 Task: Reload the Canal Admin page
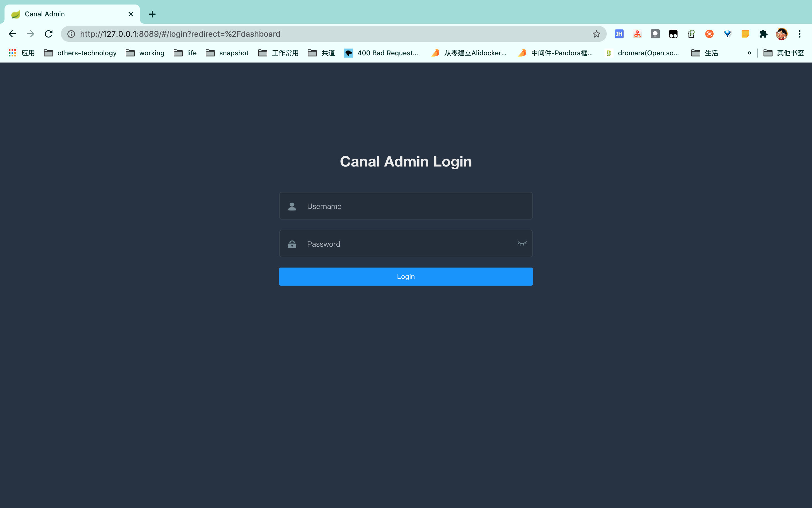49,34
